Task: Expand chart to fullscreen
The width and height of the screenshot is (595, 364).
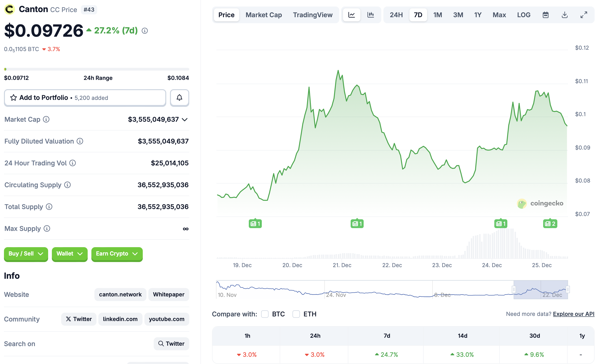Action: point(584,15)
